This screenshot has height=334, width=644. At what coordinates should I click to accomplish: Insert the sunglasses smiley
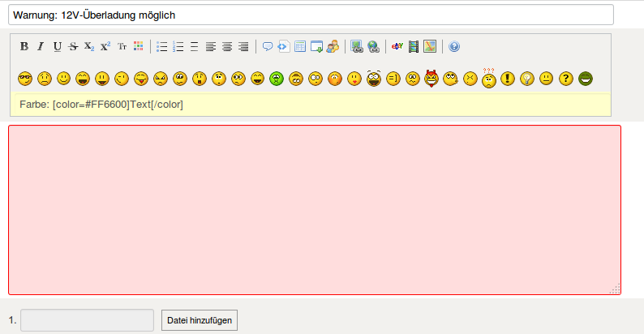tap(24, 79)
